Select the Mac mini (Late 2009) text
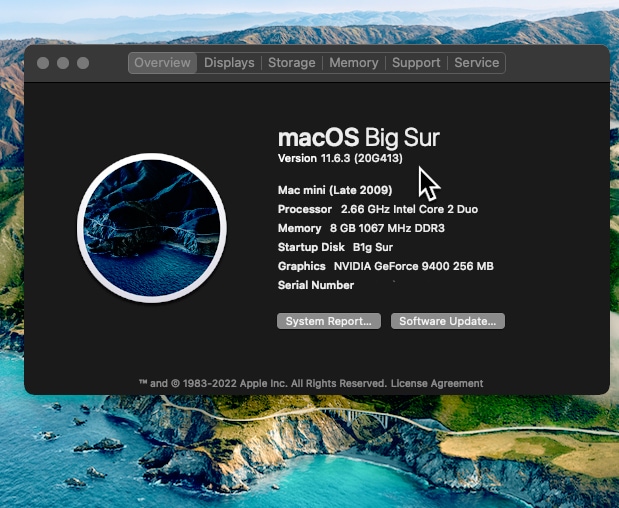619x508 pixels. point(335,190)
